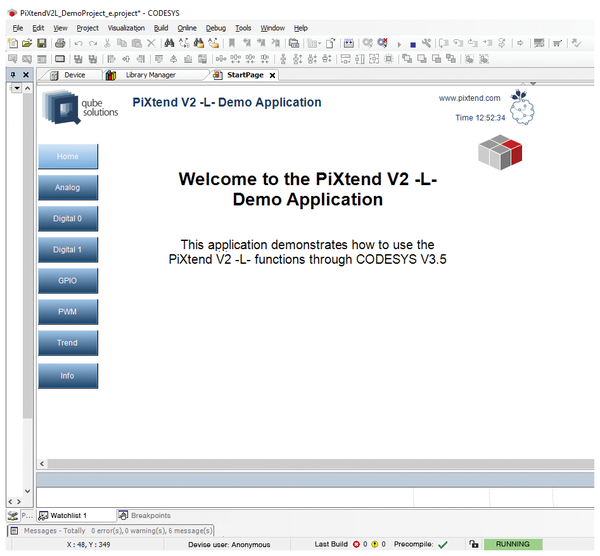Open the Visualization menu
Screen dimensions: 600x556
pyautogui.click(x=126, y=28)
